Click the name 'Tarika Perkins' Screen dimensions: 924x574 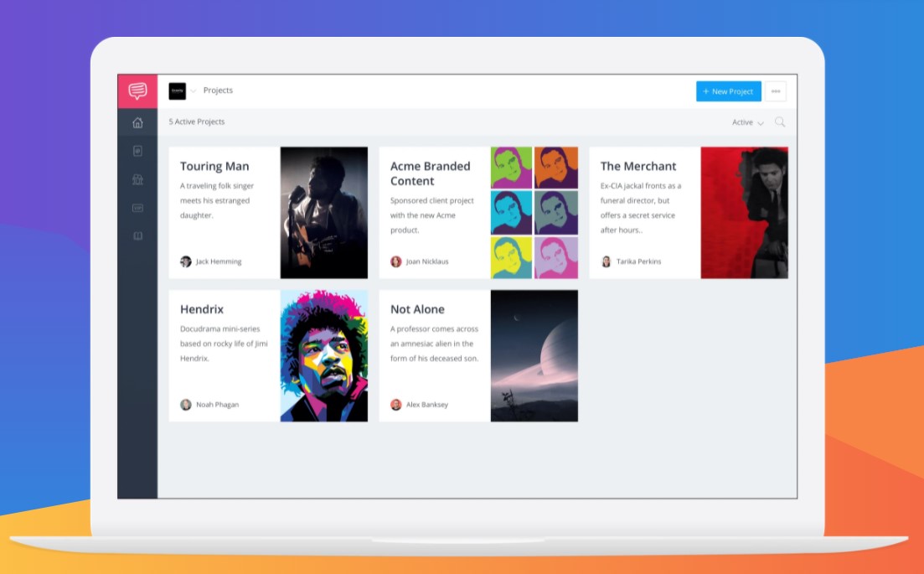(x=639, y=261)
